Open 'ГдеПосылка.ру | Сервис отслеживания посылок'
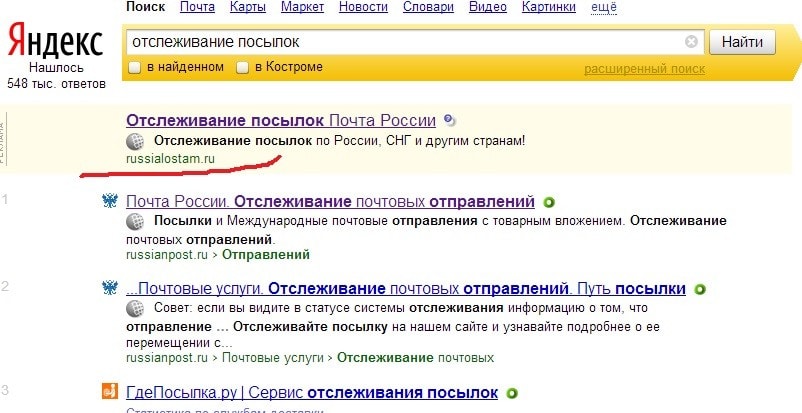The image size is (802, 413). coord(312,393)
